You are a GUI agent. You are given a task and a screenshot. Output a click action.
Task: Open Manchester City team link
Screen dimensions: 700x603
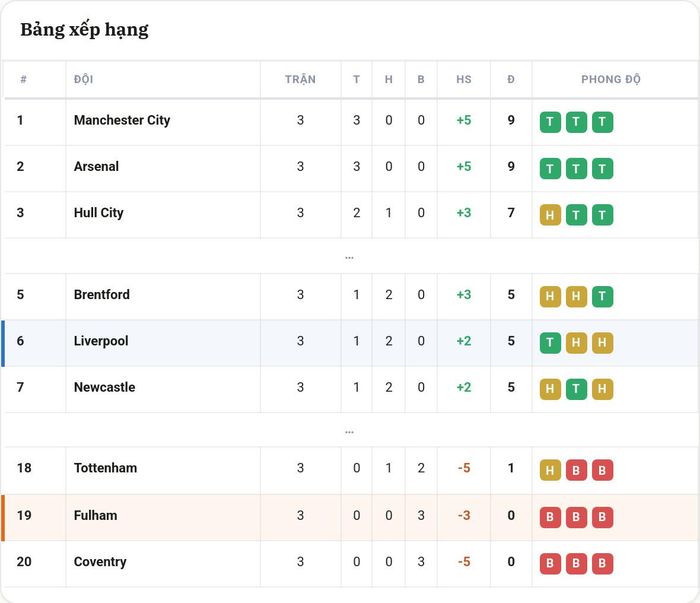pyautogui.click(x=122, y=120)
